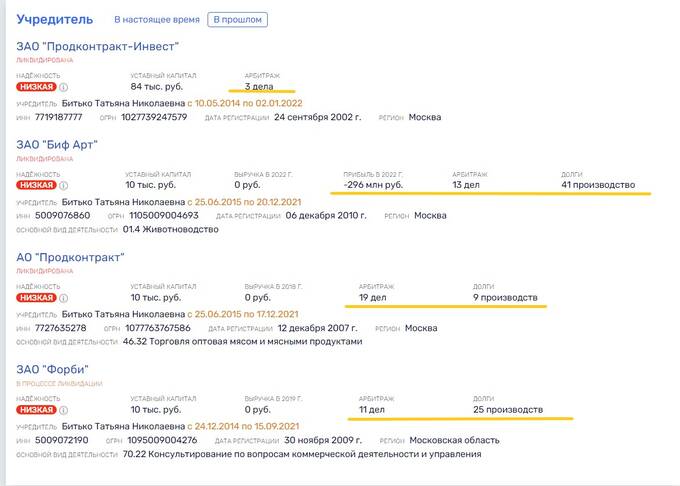Open the "41 производство" debts link
The width and height of the screenshot is (680, 486).
[x=598, y=185]
